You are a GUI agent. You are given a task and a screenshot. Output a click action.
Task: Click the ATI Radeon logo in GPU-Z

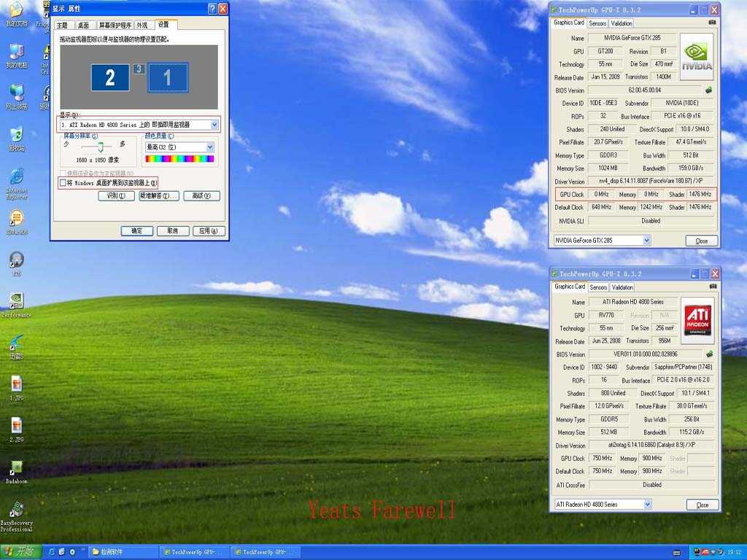[697, 321]
